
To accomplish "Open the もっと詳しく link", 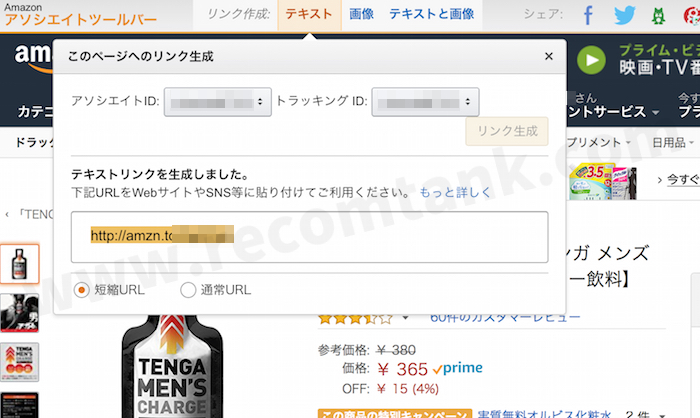I will click(455, 192).
